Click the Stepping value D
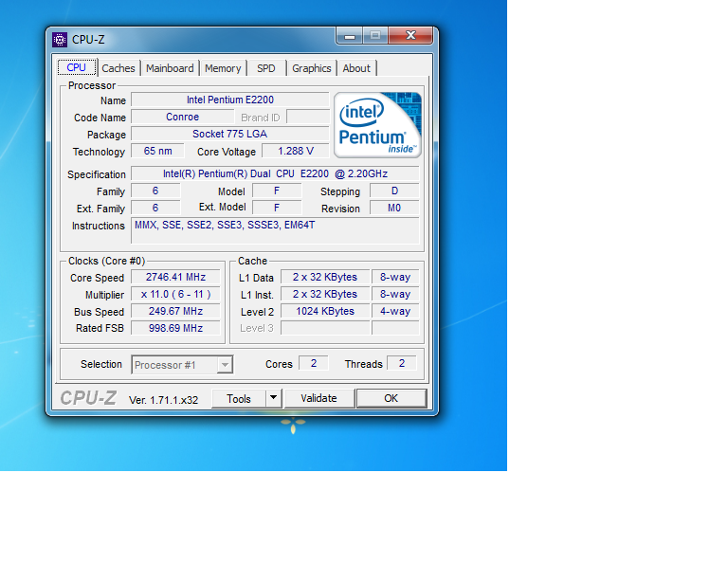 [394, 191]
